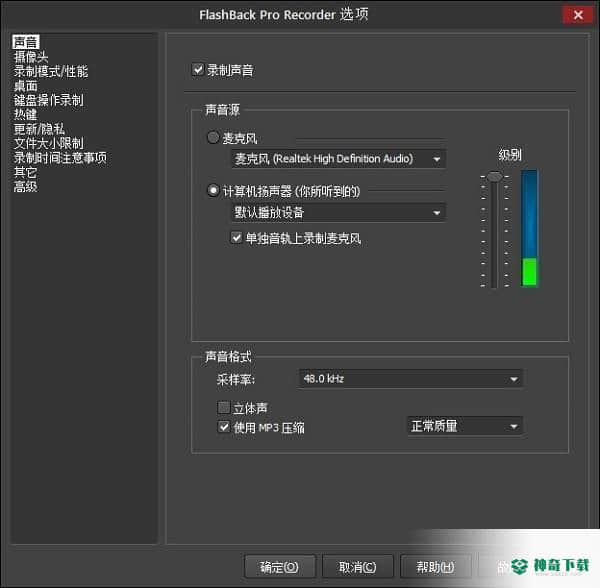
Task: Select the 声音 category in sidebar
Action: [x=25, y=42]
